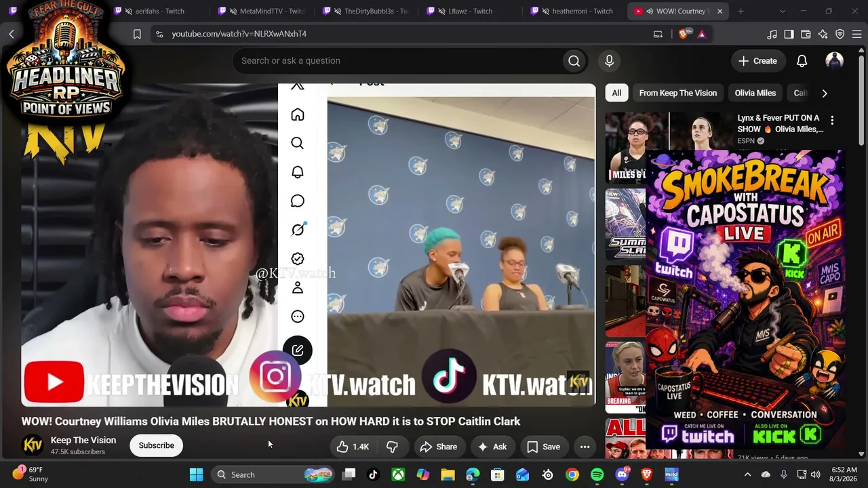Show more filter chips with right arrow
868x488 pixels.
click(x=825, y=93)
